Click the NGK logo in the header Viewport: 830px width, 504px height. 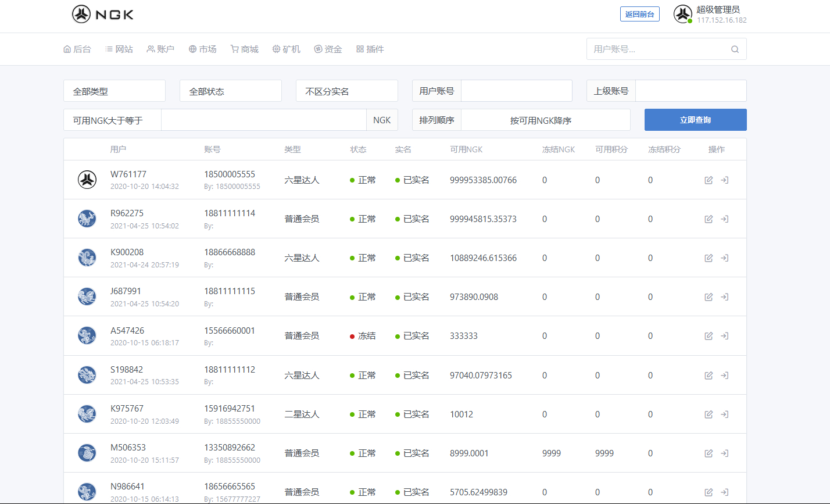(x=103, y=15)
